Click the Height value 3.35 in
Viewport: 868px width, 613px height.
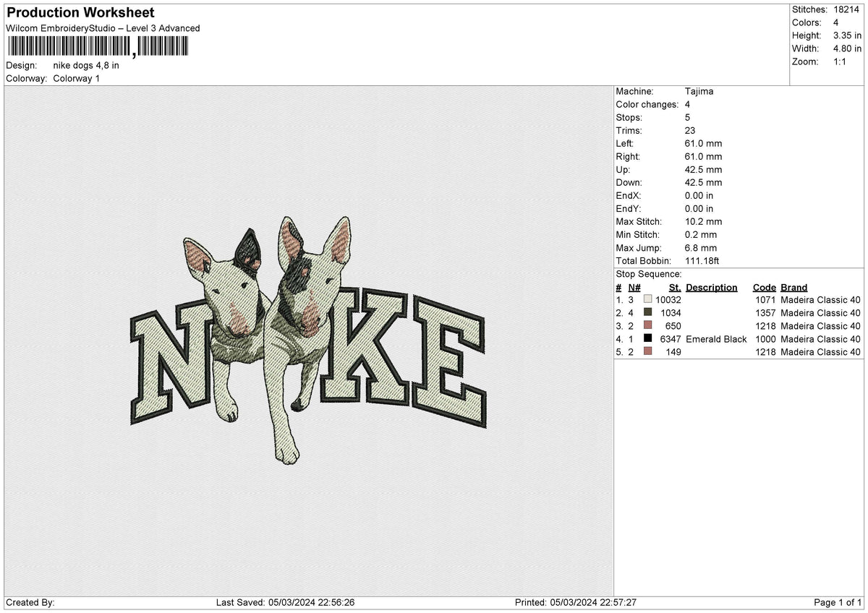pyautogui.click(x=848, y=35)
